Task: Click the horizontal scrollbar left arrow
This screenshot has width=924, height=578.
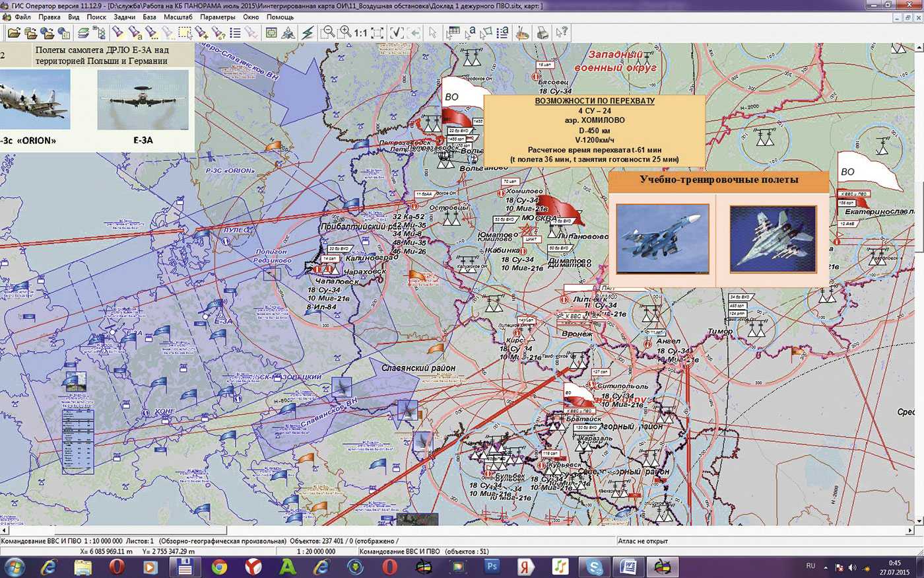Action: tap(4, 530)
